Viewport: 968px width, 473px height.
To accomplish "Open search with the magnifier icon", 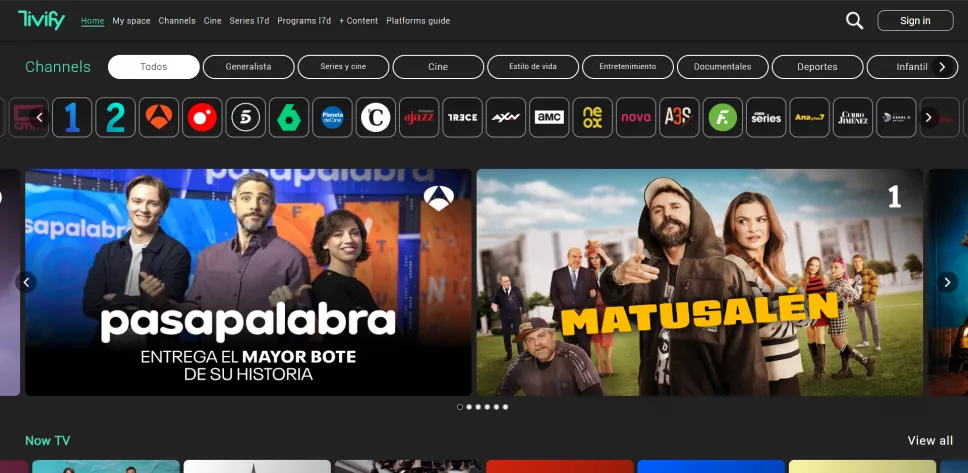I will point(854,20).
